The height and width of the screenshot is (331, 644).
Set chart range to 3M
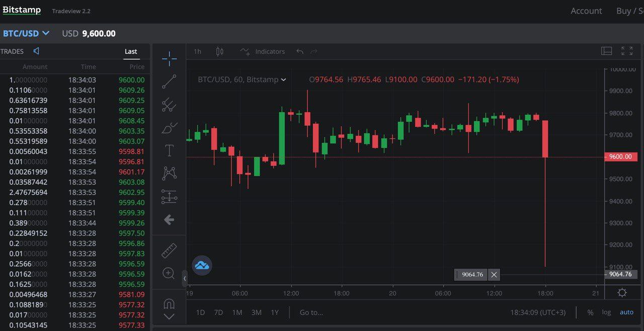point(256,312)
